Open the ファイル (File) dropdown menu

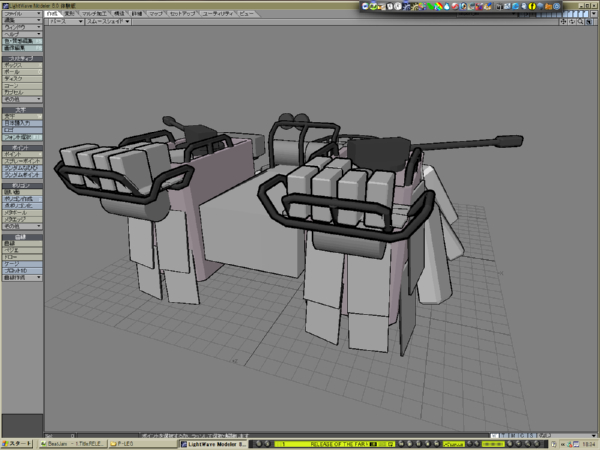point(22,13)
